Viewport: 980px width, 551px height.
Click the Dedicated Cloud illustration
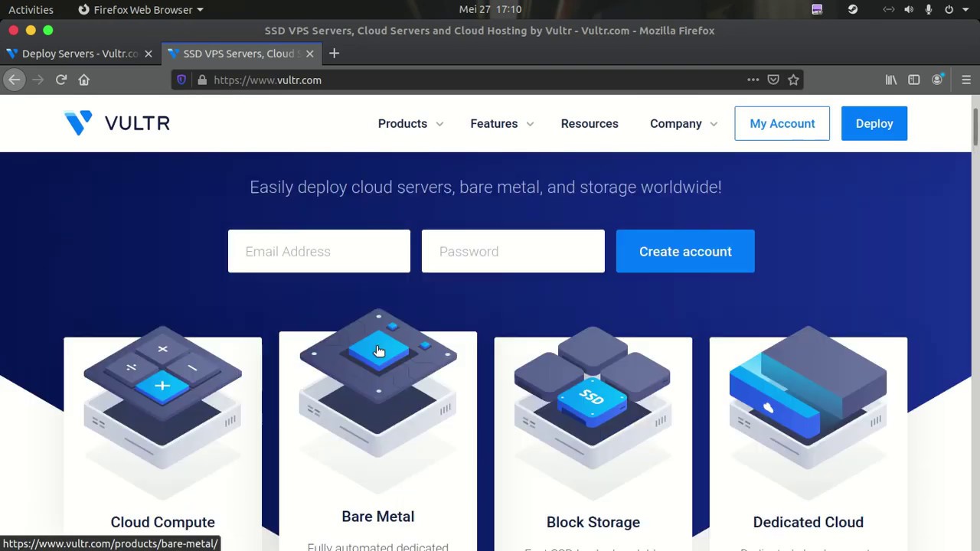[808, 396]
